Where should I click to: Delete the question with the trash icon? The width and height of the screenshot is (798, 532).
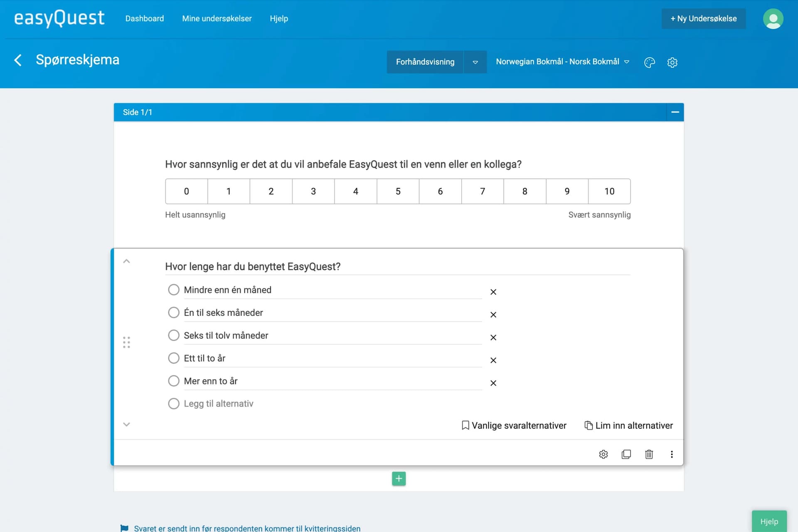pos(649,454)
